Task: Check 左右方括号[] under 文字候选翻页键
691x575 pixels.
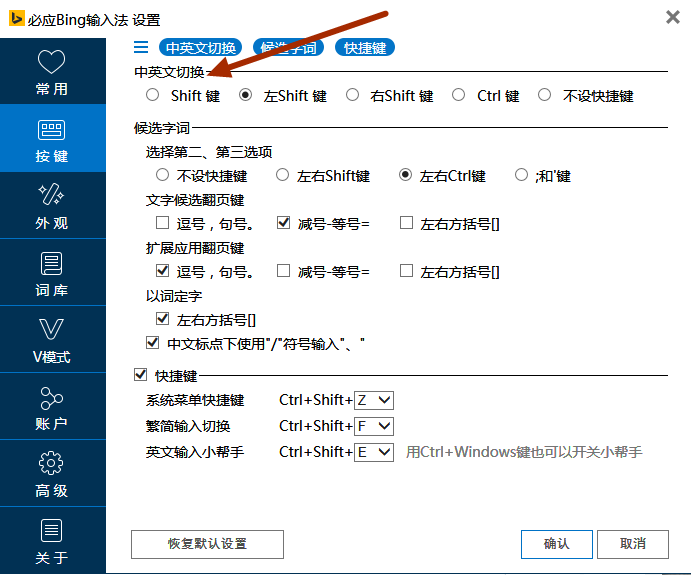Action: point(406,223)
